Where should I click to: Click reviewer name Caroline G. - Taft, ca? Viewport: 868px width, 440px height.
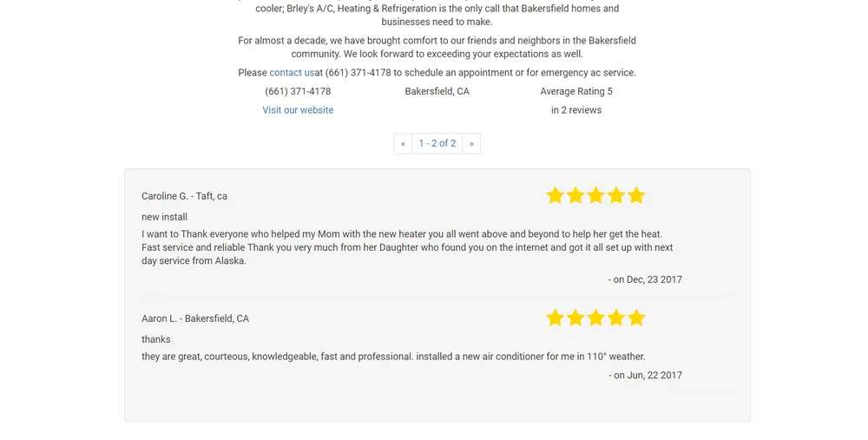(x=184, y=196)
